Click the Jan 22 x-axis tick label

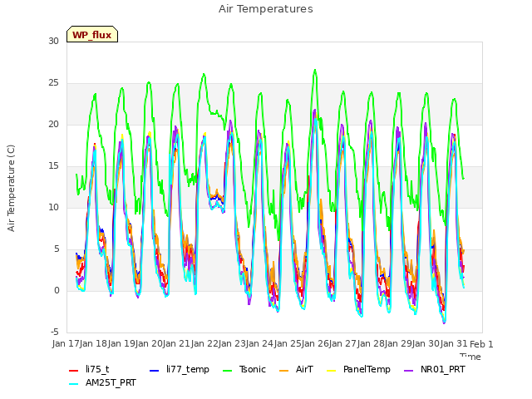(204, 344)
